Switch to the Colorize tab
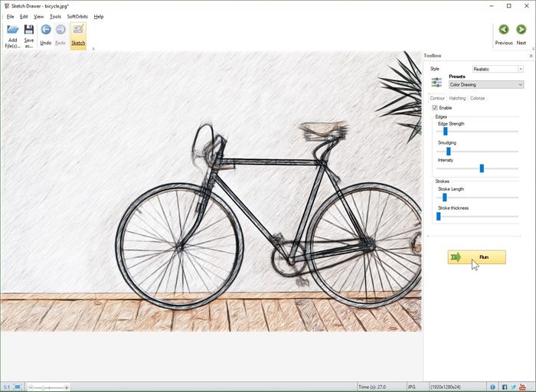Screen dimensions: 536x392 tap(477, 98)
